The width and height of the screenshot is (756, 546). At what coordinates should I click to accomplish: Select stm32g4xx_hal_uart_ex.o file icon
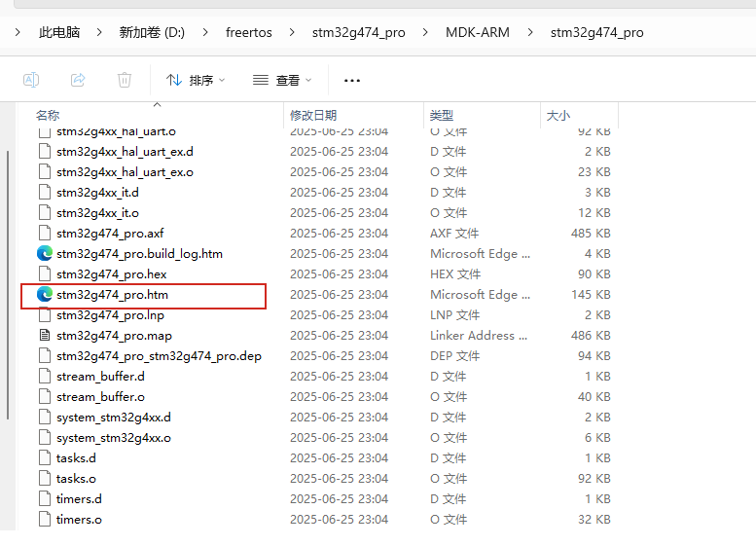(x=45, y=171)
